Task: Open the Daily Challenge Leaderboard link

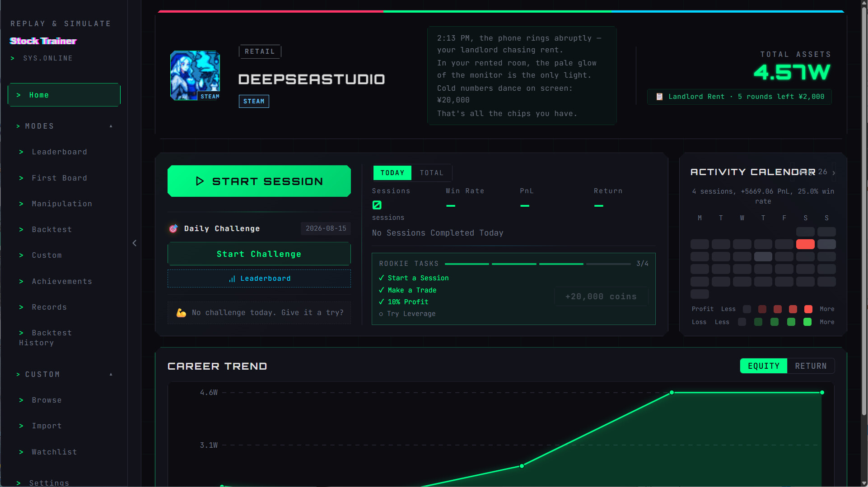Action: pos(259,279)
